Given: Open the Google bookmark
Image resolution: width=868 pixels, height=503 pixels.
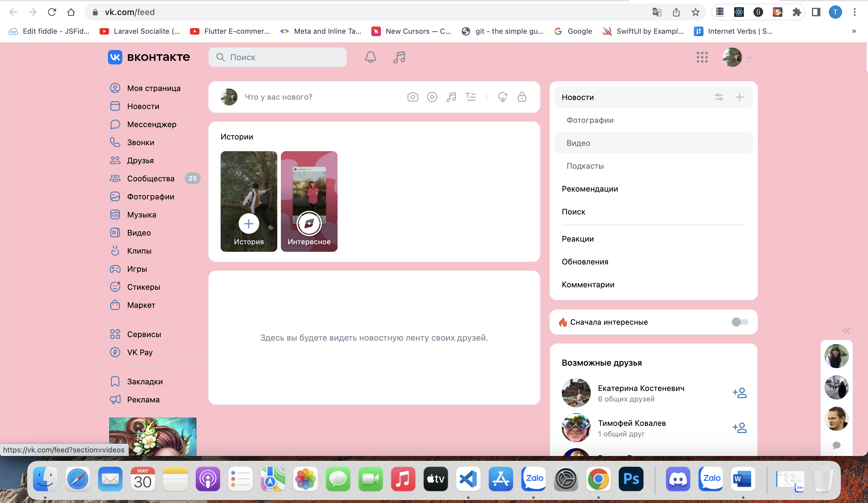Looking at the screenshot, I should click(573, 31).
